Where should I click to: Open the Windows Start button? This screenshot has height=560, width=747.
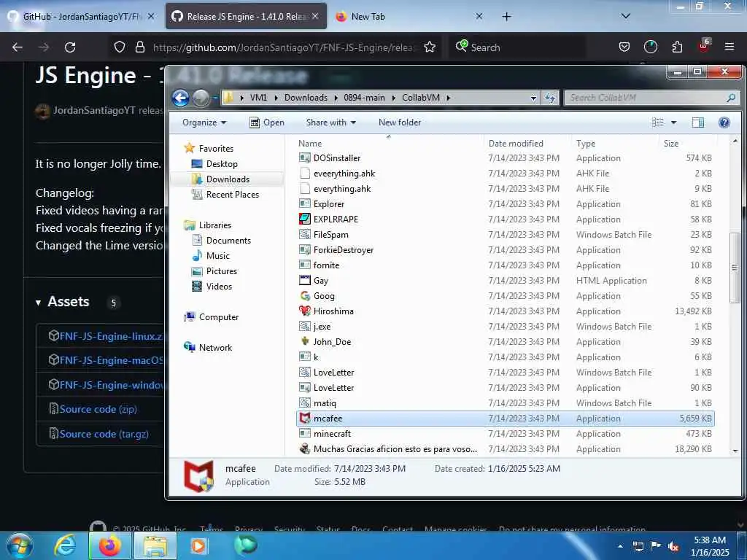[x=20, y=545]
